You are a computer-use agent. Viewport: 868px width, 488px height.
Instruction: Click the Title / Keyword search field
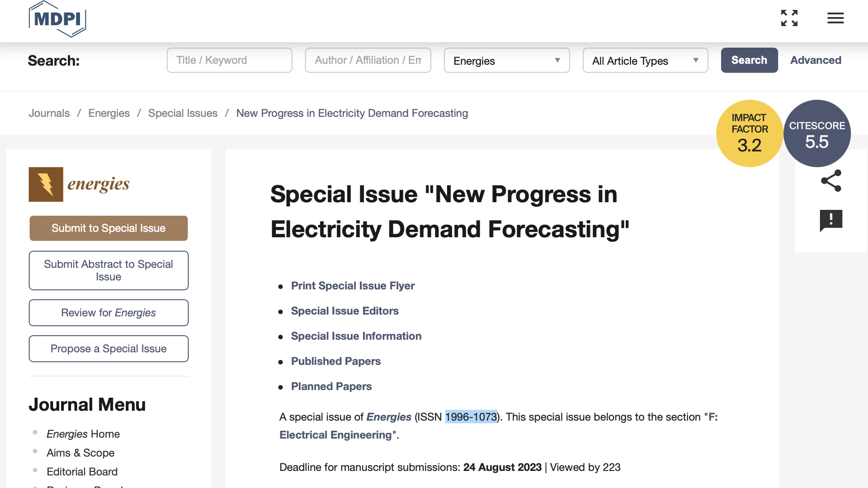pyautogui.click(x=229, y=60)
